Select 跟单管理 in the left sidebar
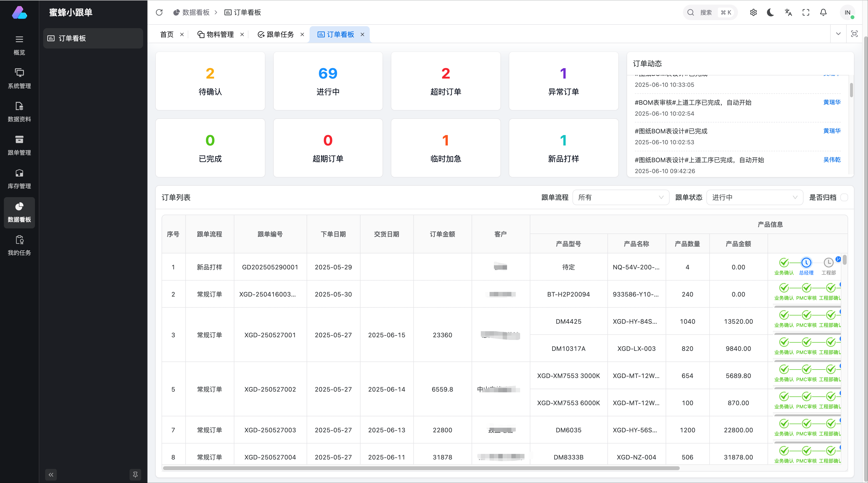 click(x=19, y=145)
